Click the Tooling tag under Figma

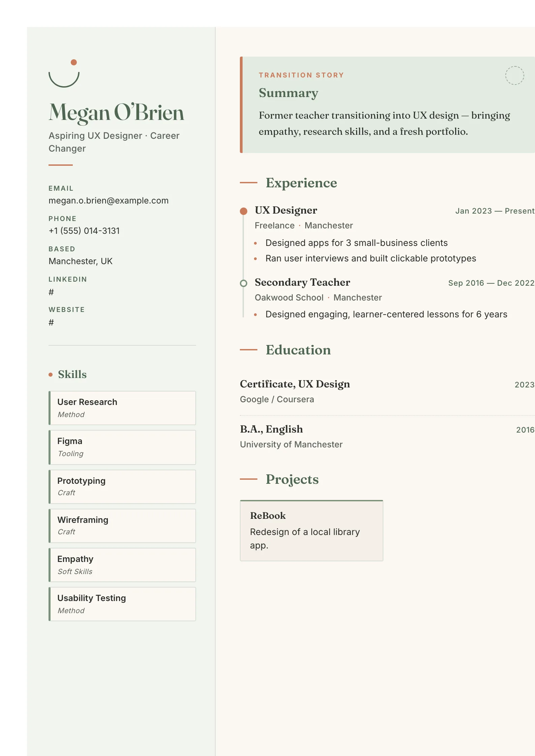70,453
